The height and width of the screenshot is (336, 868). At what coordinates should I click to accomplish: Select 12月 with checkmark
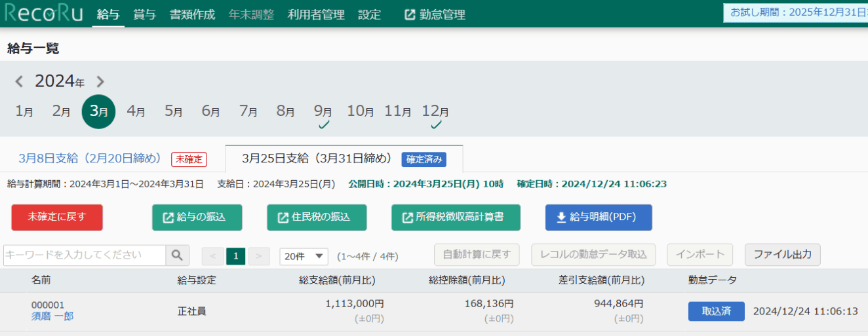pyautogui.click(x=436, y=115)
